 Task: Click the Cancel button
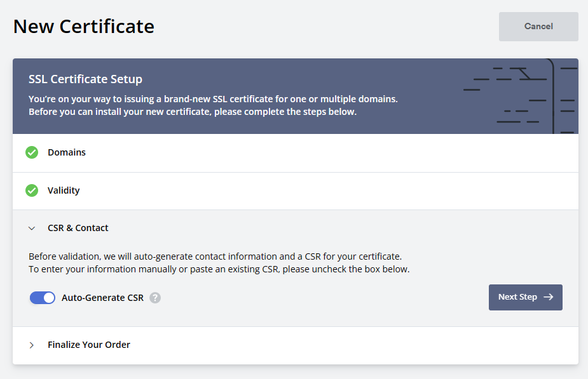(538, 27)
